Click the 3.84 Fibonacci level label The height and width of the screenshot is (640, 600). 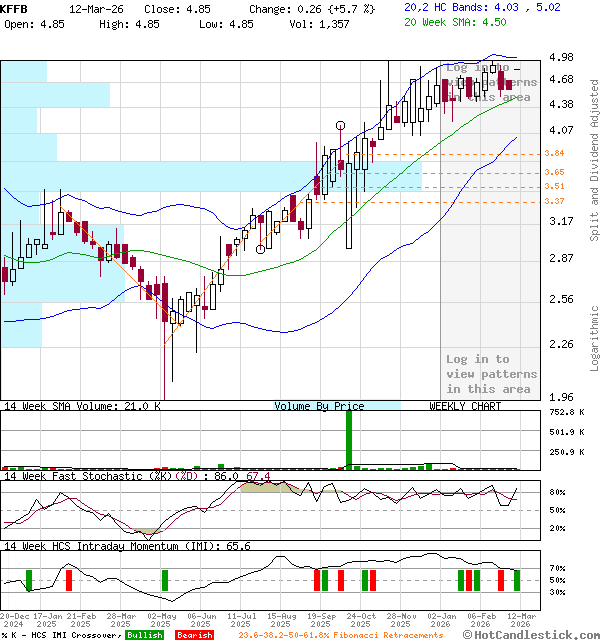[554, 153]
